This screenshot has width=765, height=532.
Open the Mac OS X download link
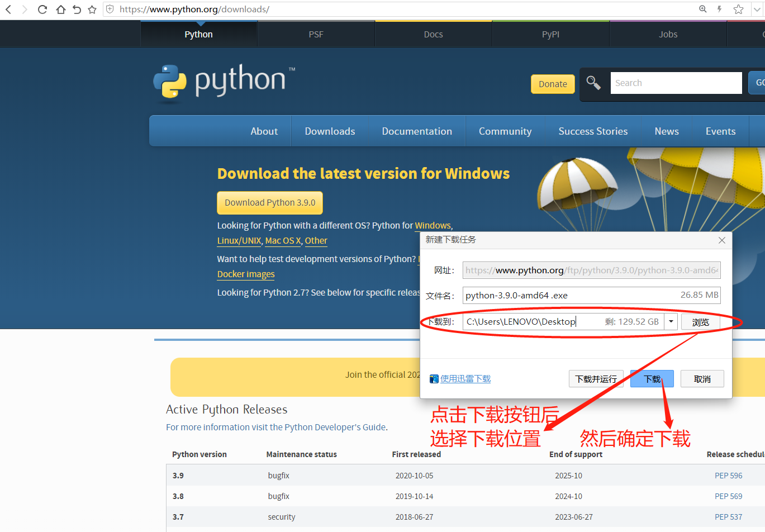point(283,241)
